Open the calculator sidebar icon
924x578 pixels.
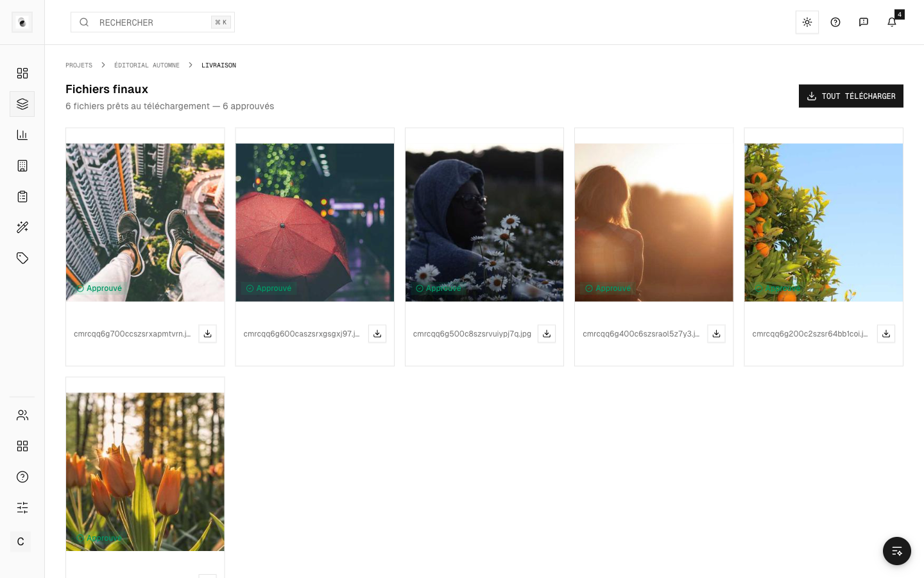tap(22, 166)
